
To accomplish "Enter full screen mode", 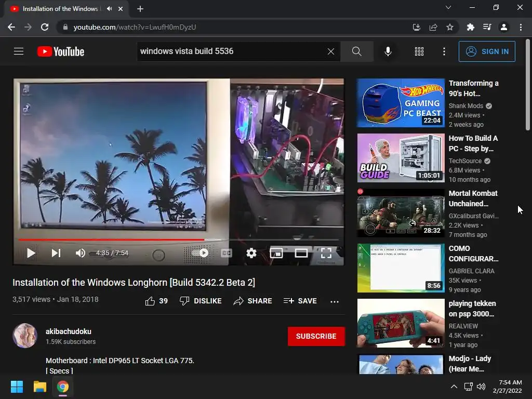I will tap(326, 253).
